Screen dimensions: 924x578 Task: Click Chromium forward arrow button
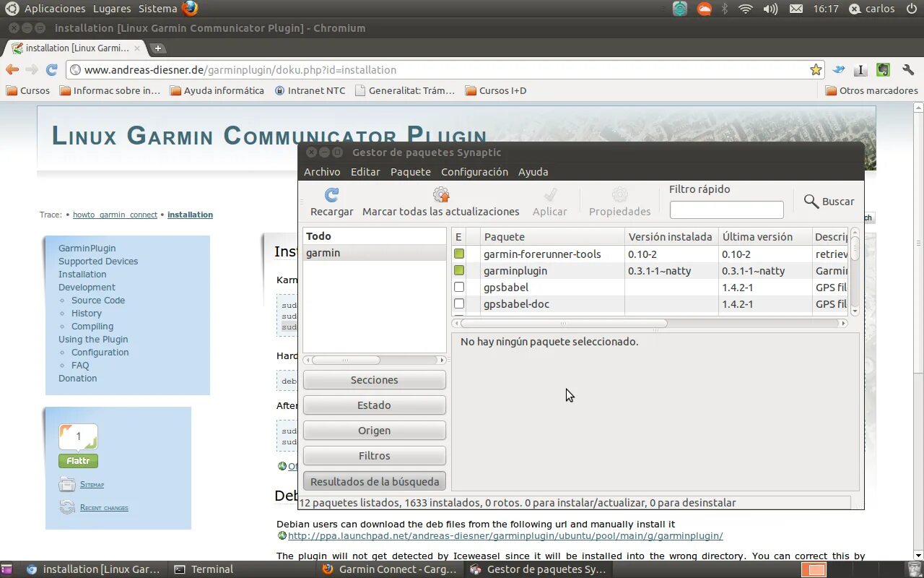pos(32,70)
